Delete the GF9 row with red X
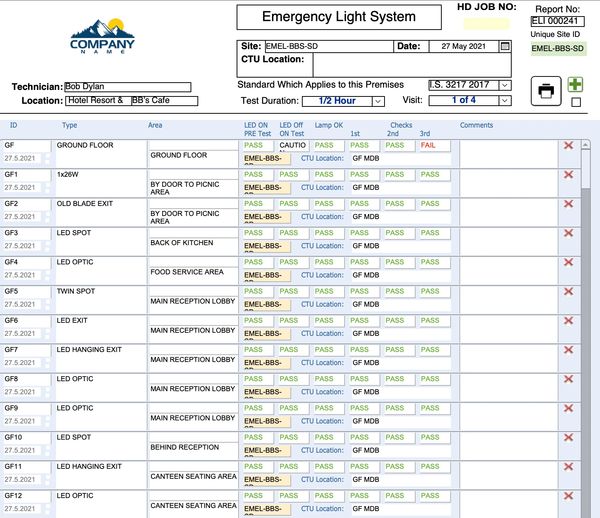This screenshot has height=518, width=600. 569,408
